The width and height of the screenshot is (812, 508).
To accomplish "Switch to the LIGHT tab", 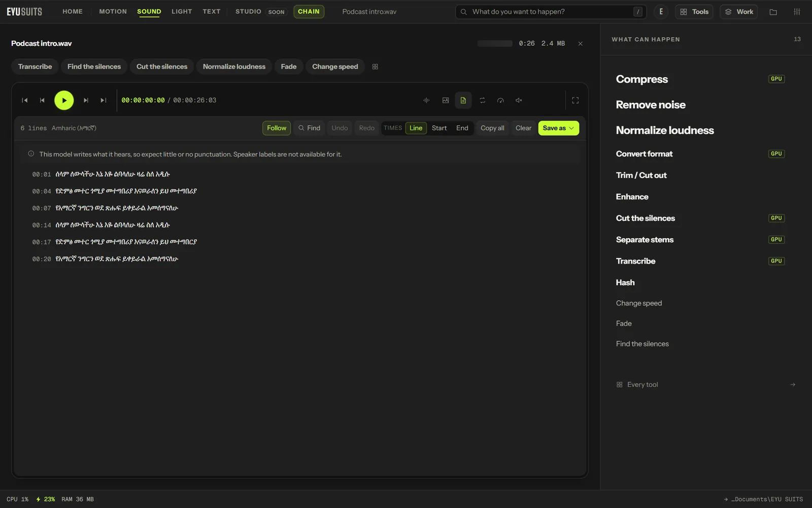I will (x=182, y=12).
